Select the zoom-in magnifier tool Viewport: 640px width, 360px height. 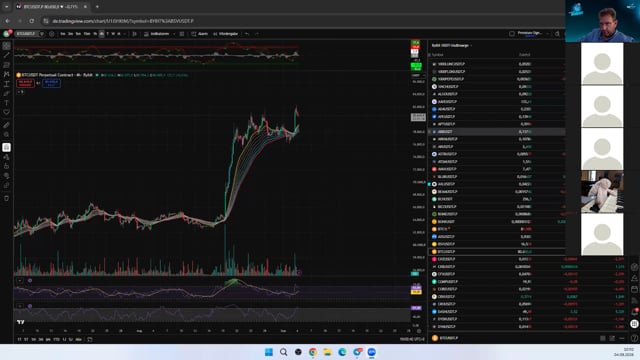[7, 134]
